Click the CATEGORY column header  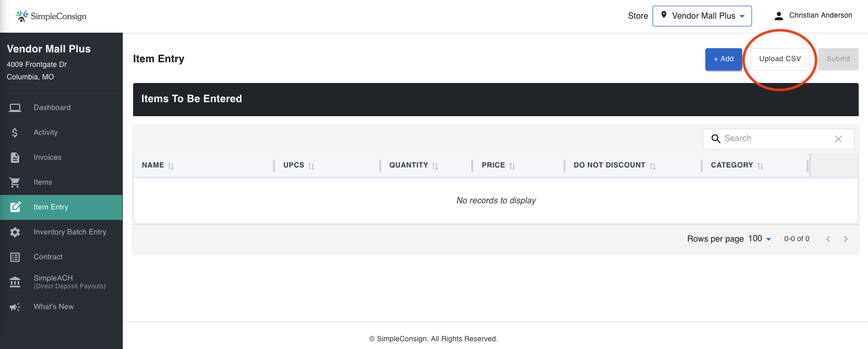point(732,165)
